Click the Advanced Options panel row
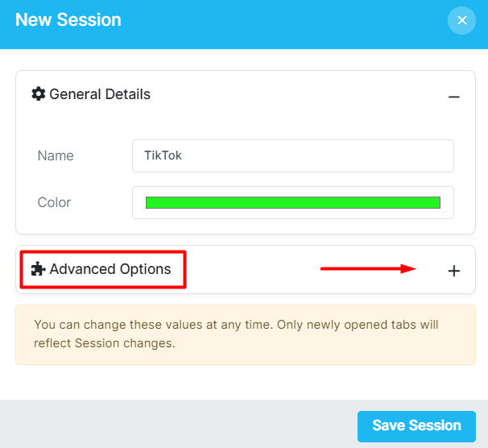 246,270
